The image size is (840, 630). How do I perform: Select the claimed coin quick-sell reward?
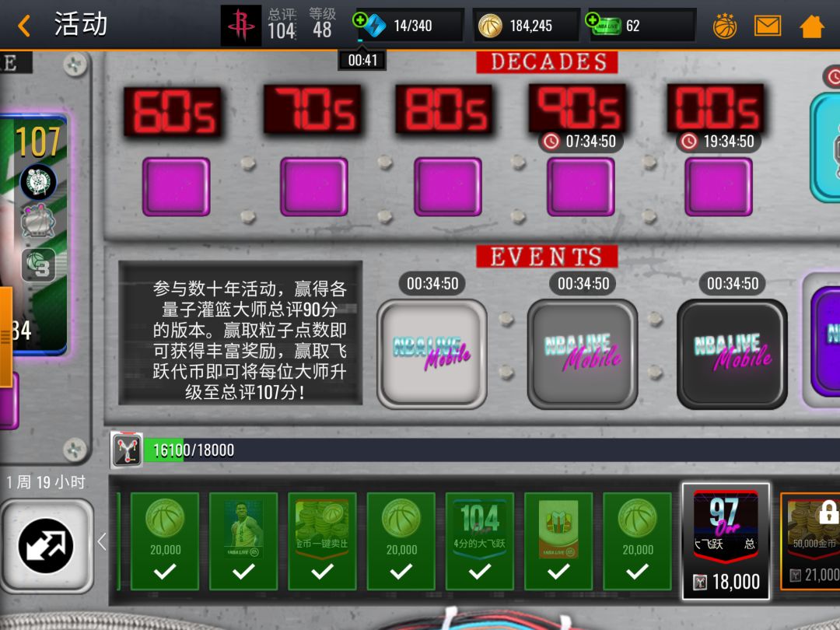(x=323, y=541)
